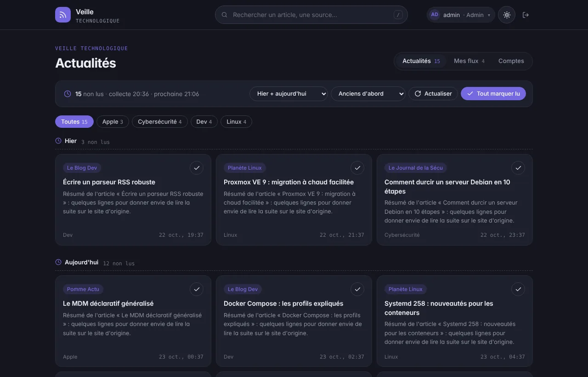588x377 pixels.
Task: Click the clock icon next to Hier
Action: [58, 141]
